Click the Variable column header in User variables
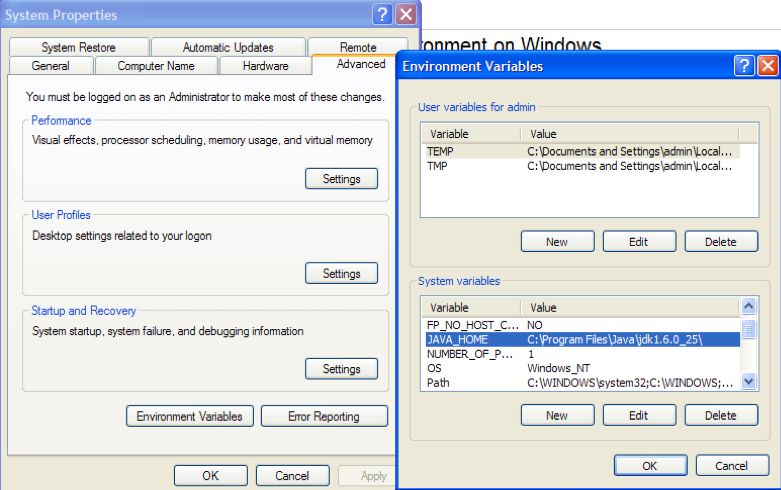Viewport: 781px width, 490px height. click(x=472, y=134)
